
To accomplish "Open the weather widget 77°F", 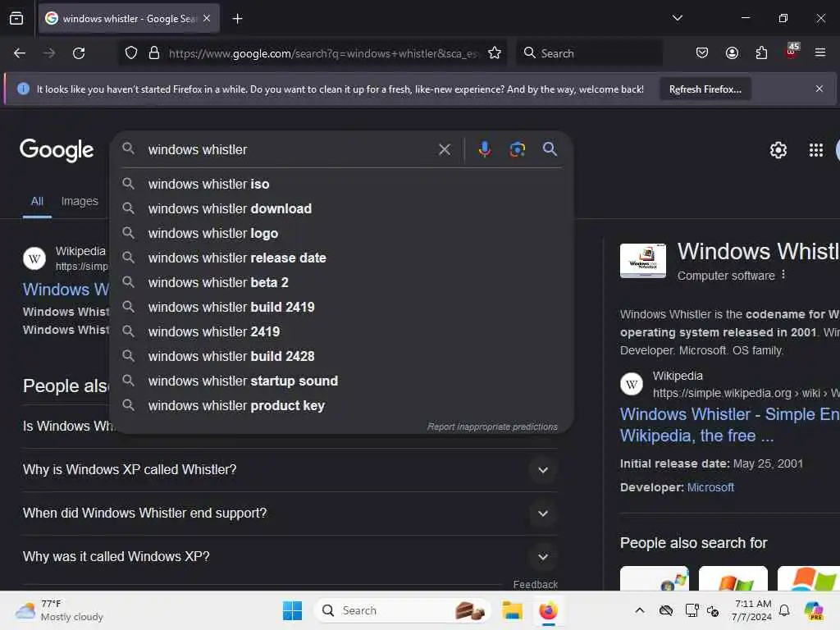I will (59, 610).
